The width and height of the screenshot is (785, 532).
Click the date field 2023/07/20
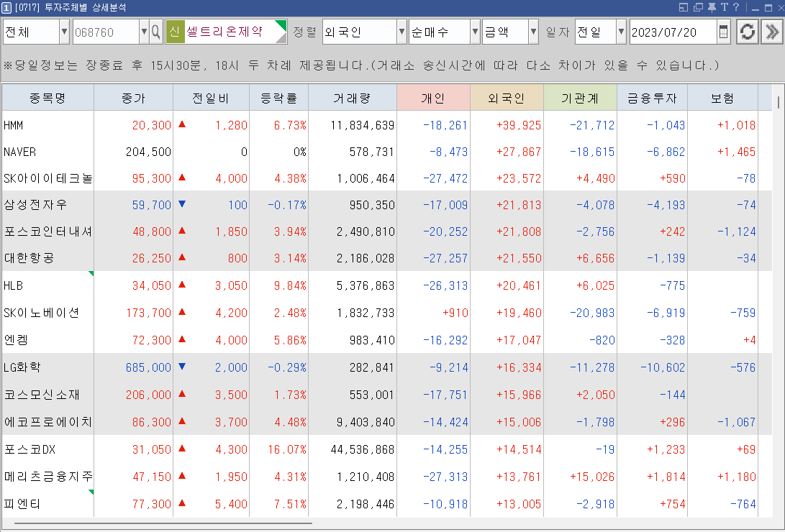(x=673, y=32)
